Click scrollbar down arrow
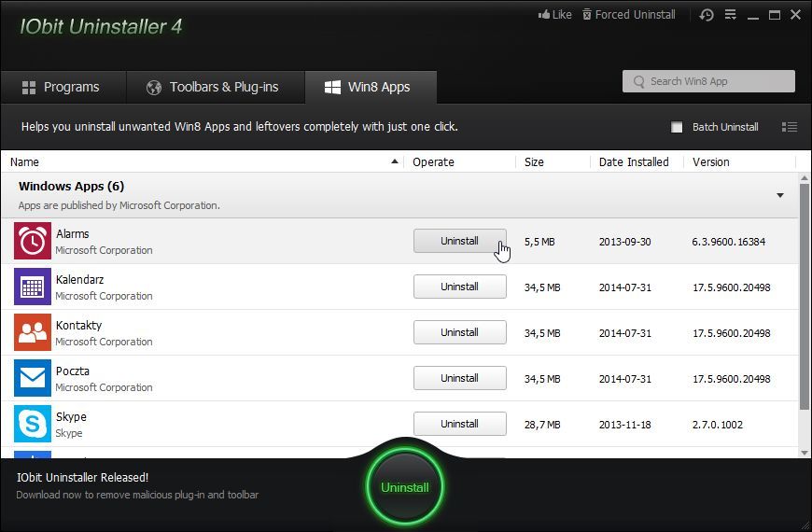 pyautogui.click(x=805, y=453)
